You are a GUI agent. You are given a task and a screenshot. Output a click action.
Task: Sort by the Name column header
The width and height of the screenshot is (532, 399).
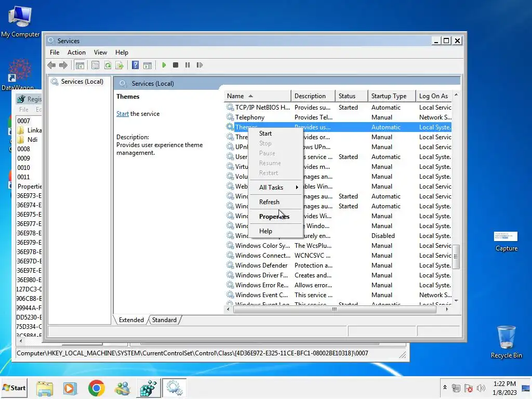click(x=257, y=96)
